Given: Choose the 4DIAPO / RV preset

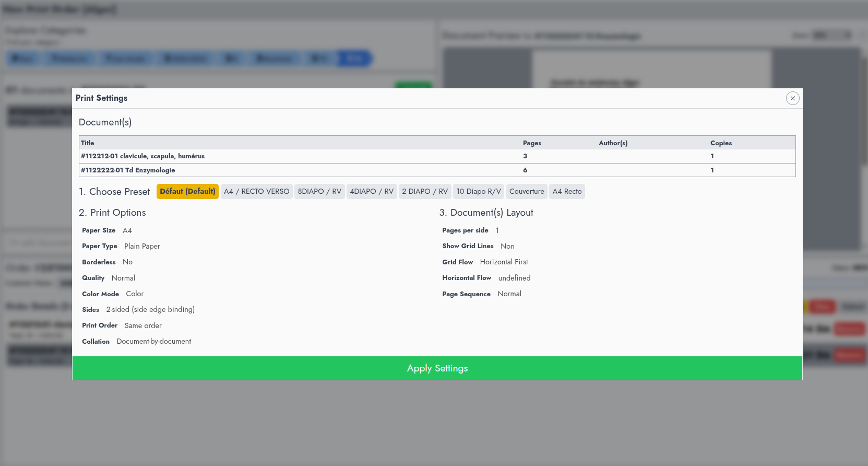Looking at the screenshot, I should (372, 191).
